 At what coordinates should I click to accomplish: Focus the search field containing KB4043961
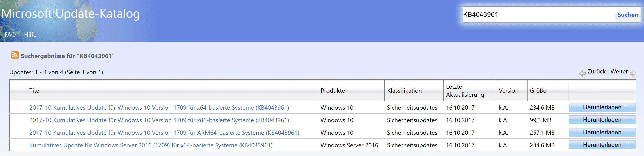click(x=538, y=15)
